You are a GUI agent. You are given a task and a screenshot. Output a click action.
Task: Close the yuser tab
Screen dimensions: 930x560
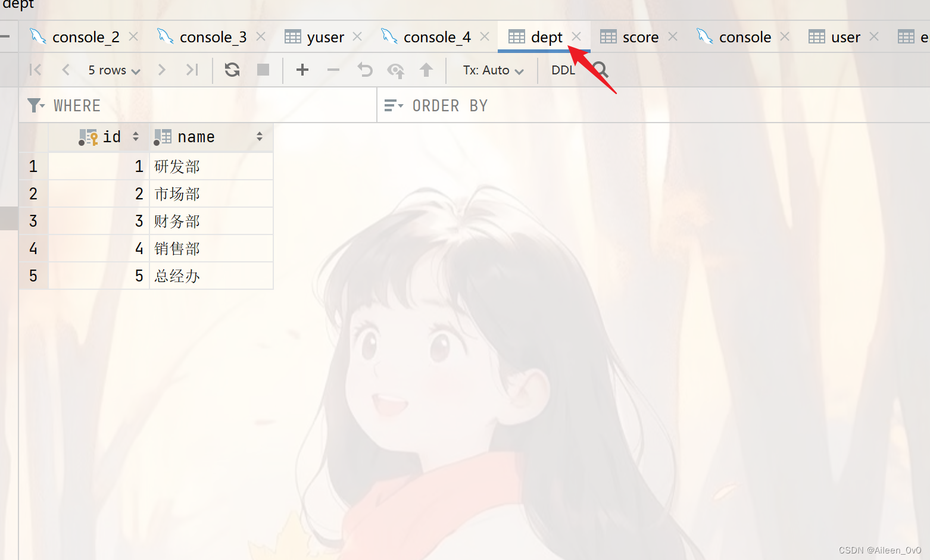pyautogui.click(x=357, y=37)
